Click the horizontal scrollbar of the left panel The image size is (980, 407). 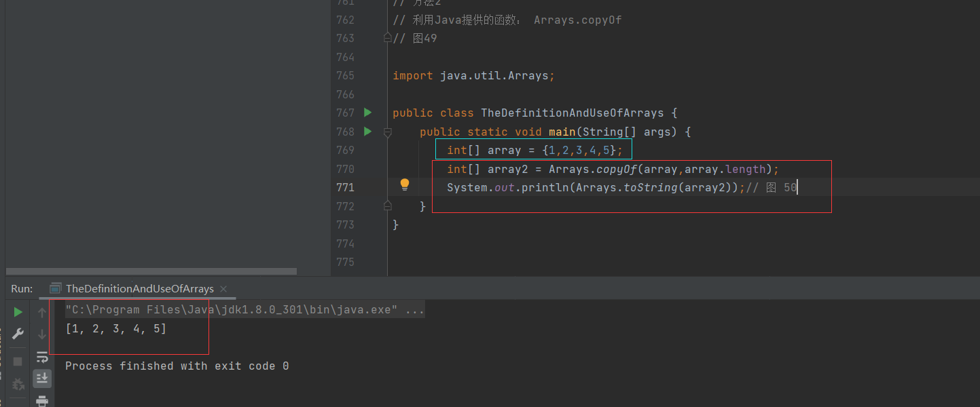point(151,271)
